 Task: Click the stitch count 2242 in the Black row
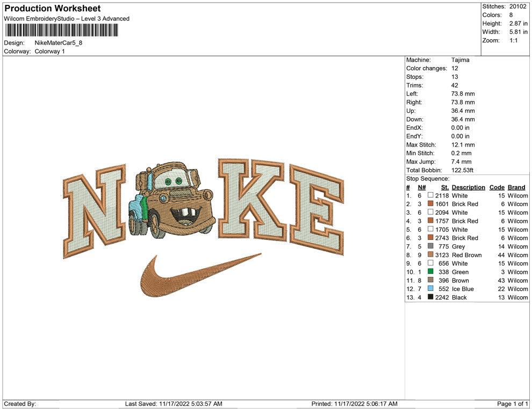tap(442, 297)
